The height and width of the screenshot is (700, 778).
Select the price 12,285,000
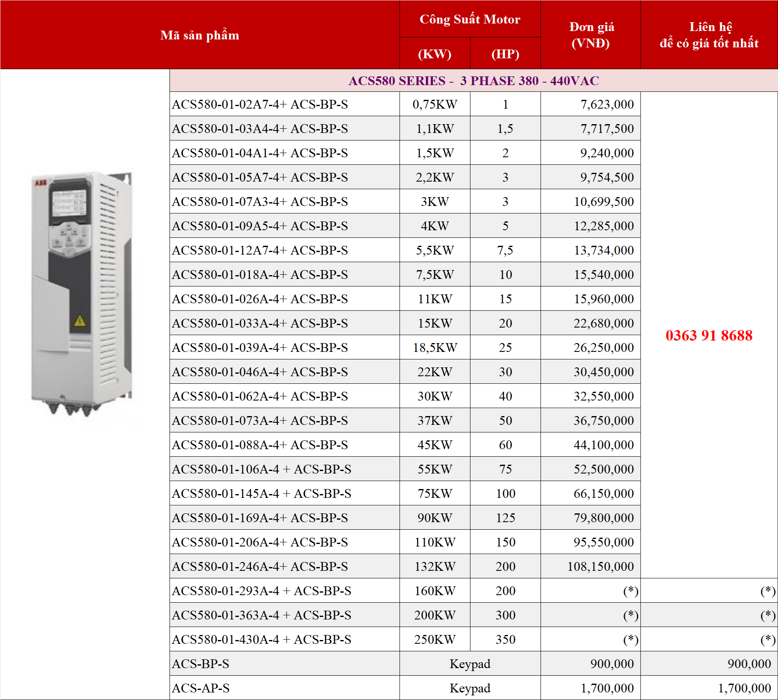click(x=604, y=226)
